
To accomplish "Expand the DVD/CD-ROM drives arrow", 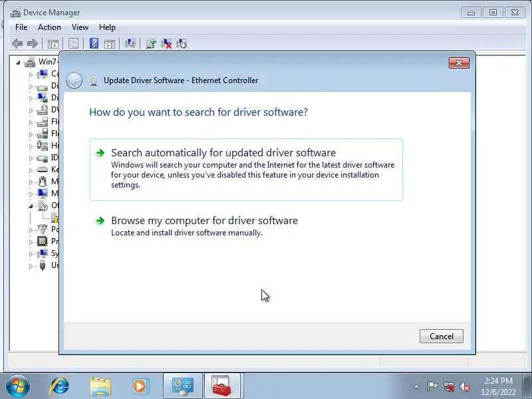I will tap(31, 110).
